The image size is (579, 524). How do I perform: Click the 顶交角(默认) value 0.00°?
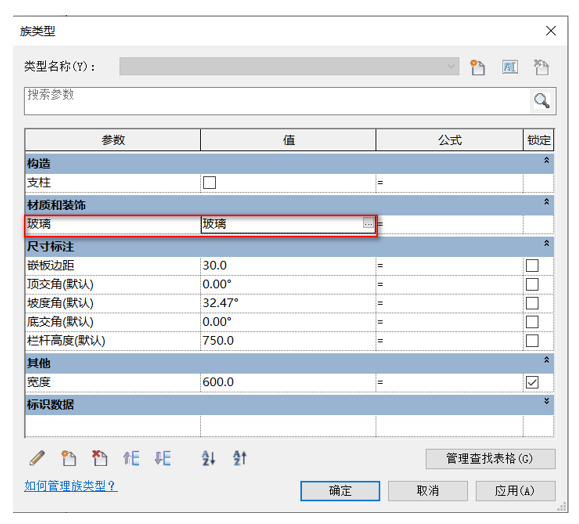pos(288,284)
